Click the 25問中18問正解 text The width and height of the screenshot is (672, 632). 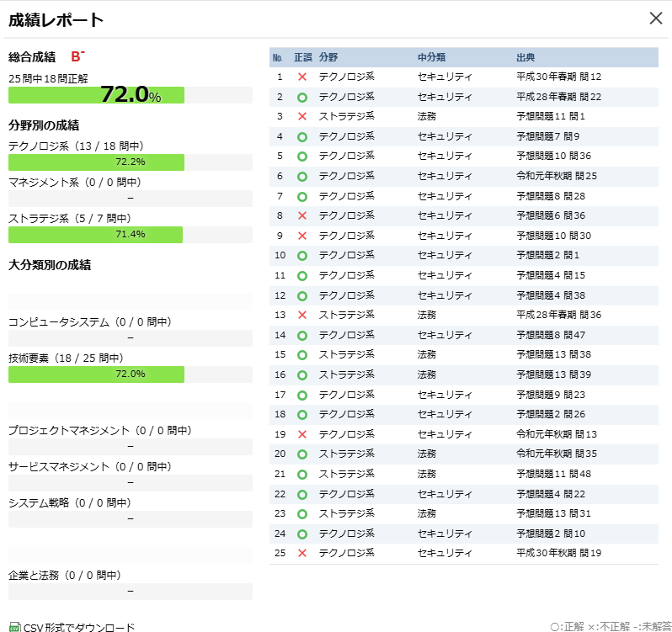click(x=48, y=79)
